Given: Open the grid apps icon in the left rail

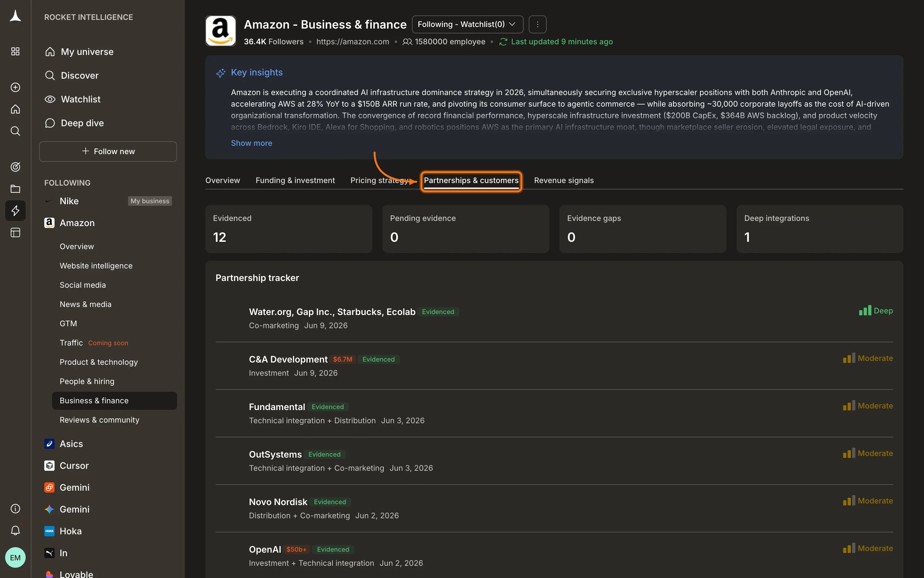Looking at the screenshot, I should [15, 52].
